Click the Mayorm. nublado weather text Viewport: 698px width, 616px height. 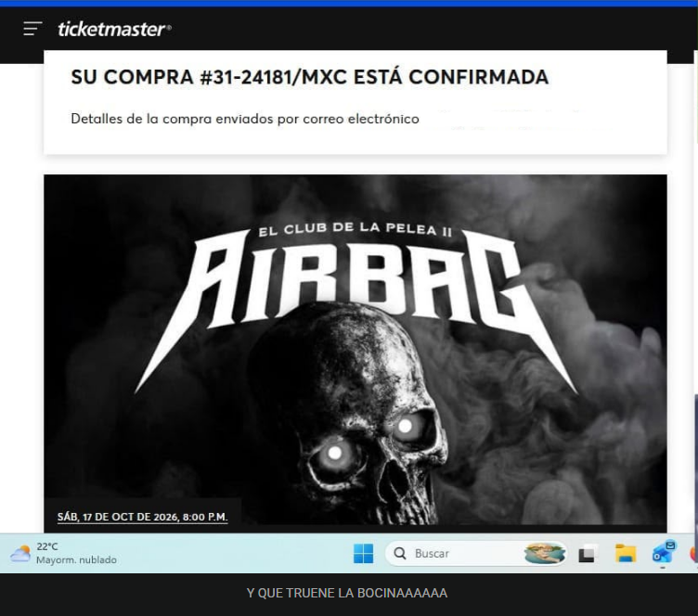(x=76, y=560)
